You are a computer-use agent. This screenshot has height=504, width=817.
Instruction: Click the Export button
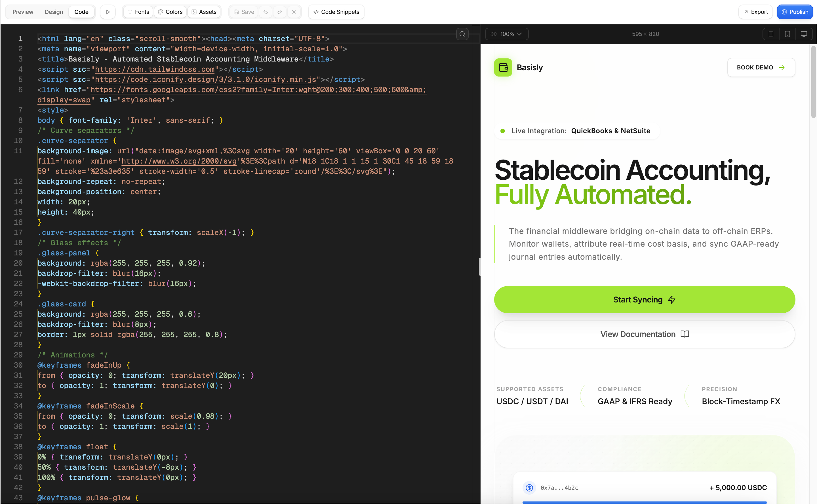[x=755, y=12]
